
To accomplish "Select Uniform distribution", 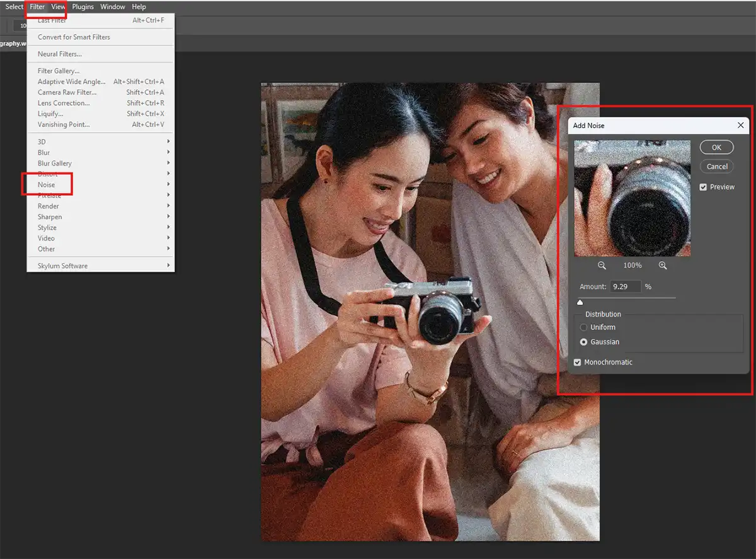I will pyautogui.click(x=583, y=327).
